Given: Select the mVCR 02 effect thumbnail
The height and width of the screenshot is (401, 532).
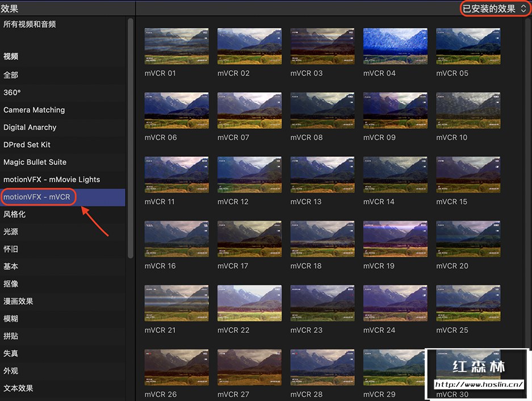Looking at the screenshot, I should click(x=249, y=46).
